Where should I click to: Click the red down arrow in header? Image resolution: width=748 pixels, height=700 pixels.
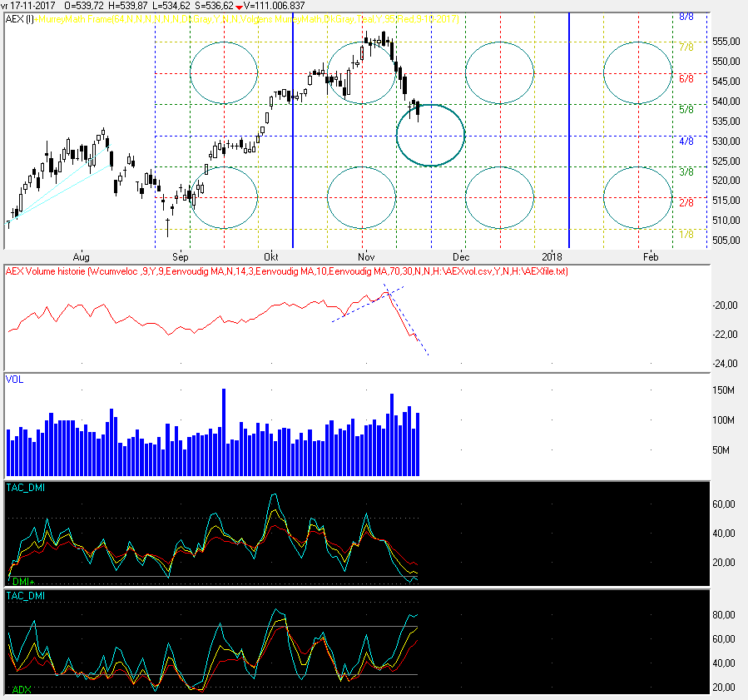pos(239,6)
